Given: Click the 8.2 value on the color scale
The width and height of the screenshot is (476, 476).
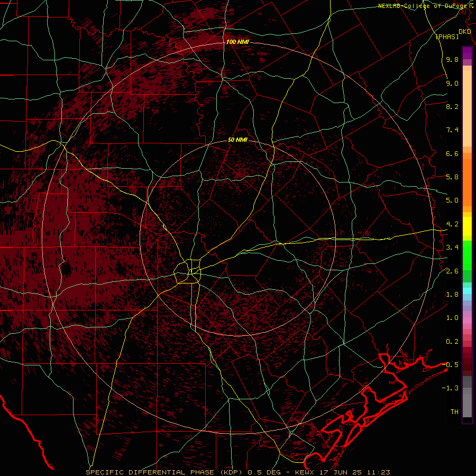Looking at the screenshot, I should coord(452,106).
